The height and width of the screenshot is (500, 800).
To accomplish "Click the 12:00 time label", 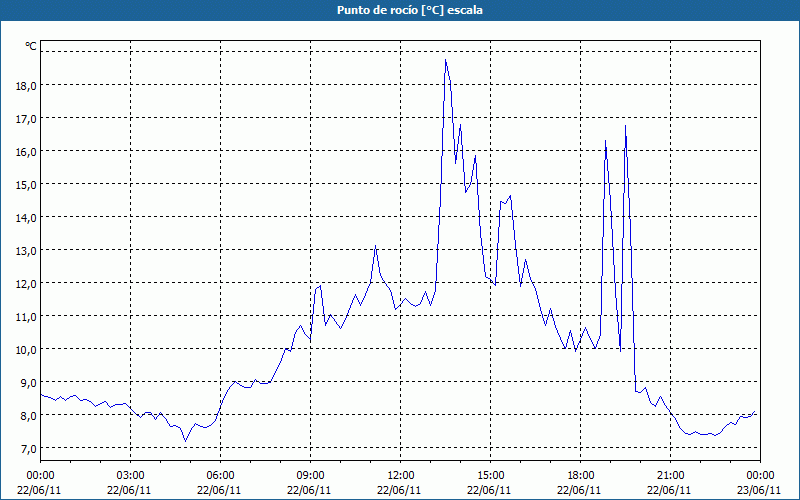I will pyautogui.click(x=401, y=476).
